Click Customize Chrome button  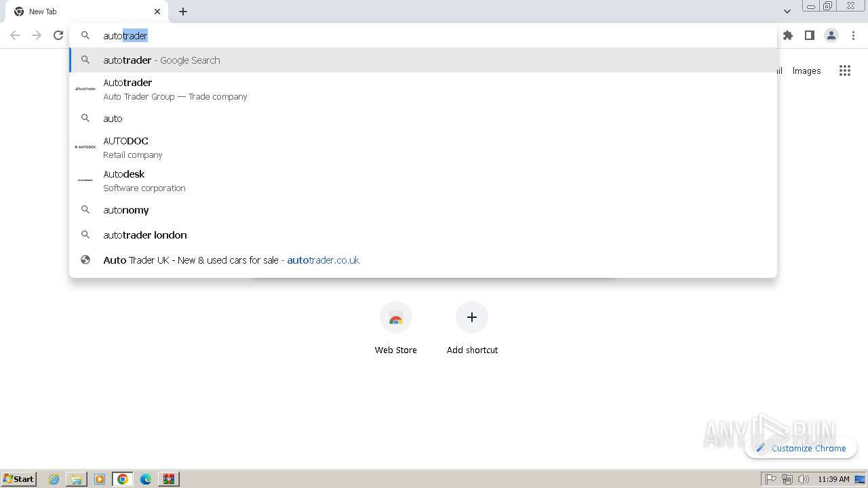coord(801,448)
